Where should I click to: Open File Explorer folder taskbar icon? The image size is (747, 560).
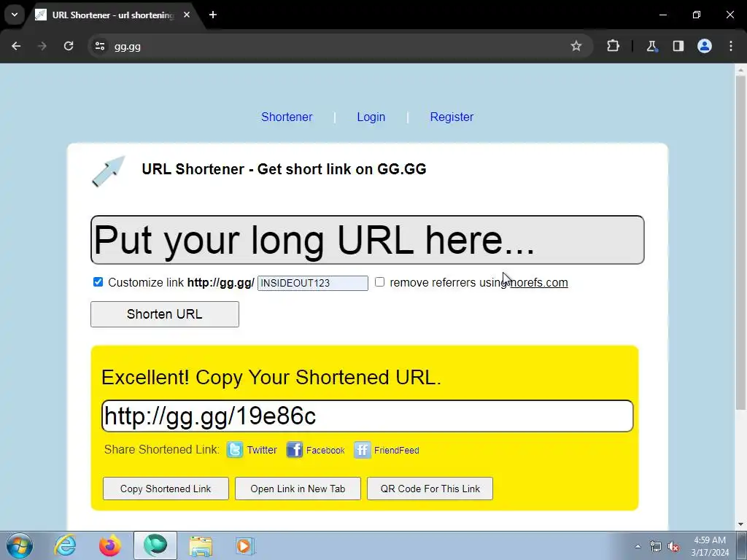click(x=201, y=545)
